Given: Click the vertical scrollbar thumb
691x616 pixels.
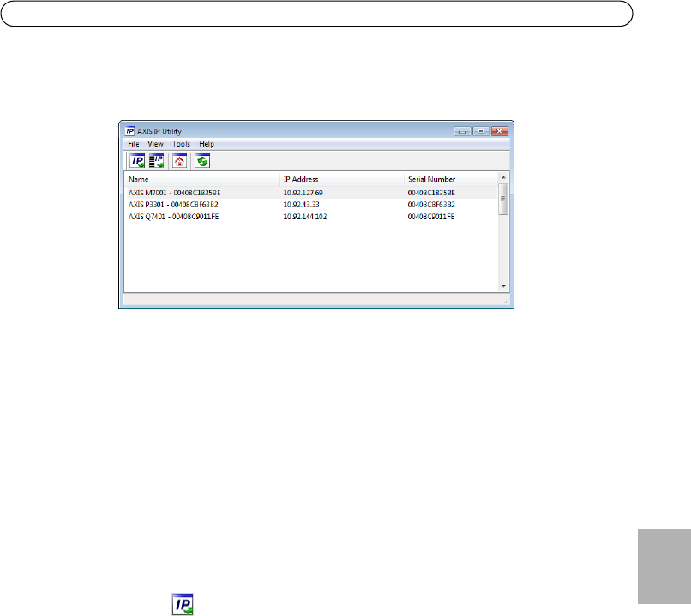Looking at the screenshot, I should click(503, 199).
